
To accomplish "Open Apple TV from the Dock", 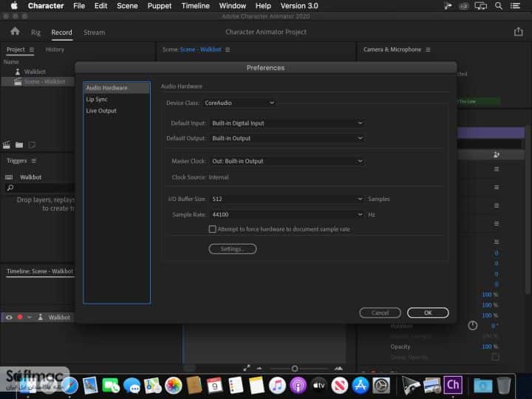I will pyautogui.click(x=319, y=386).
